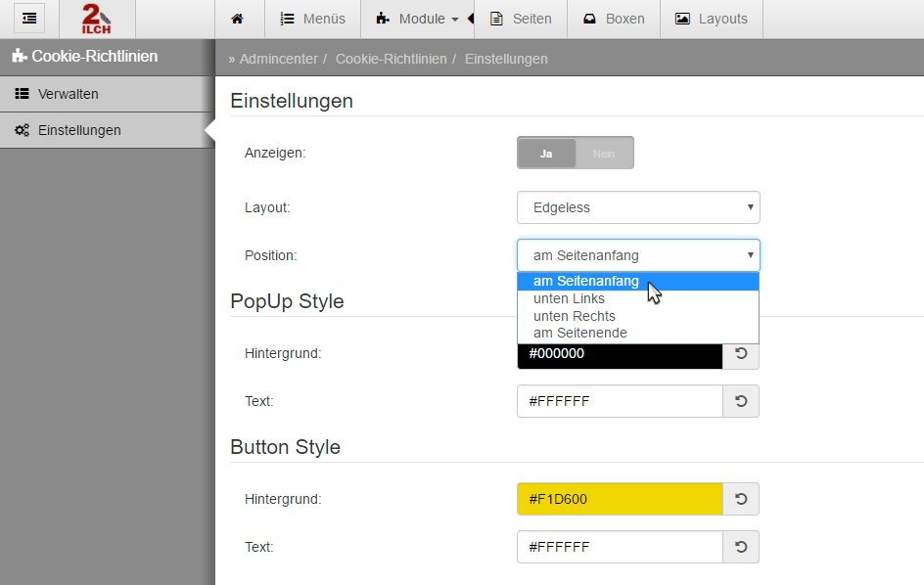Click the Seiten document icon

[497, 19]
